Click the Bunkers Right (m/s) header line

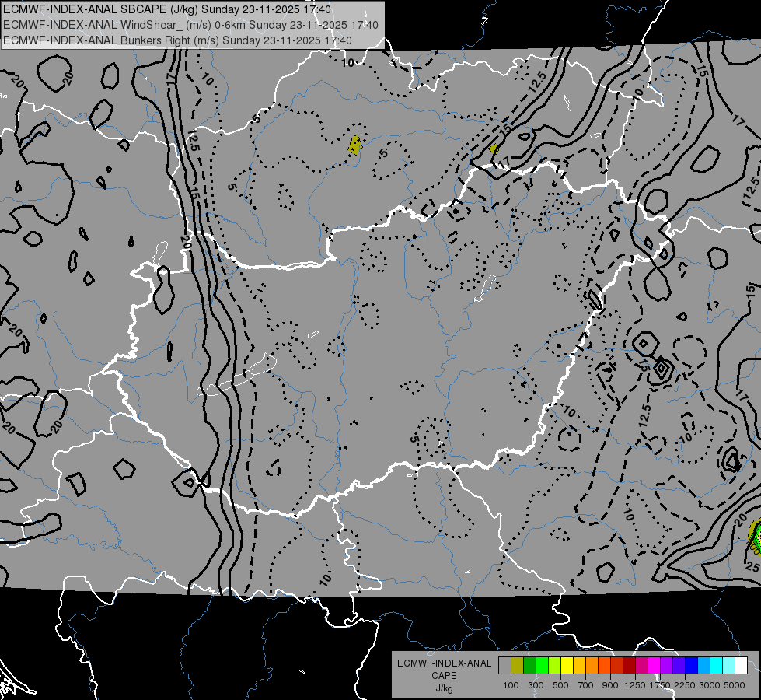pos(177,40)
